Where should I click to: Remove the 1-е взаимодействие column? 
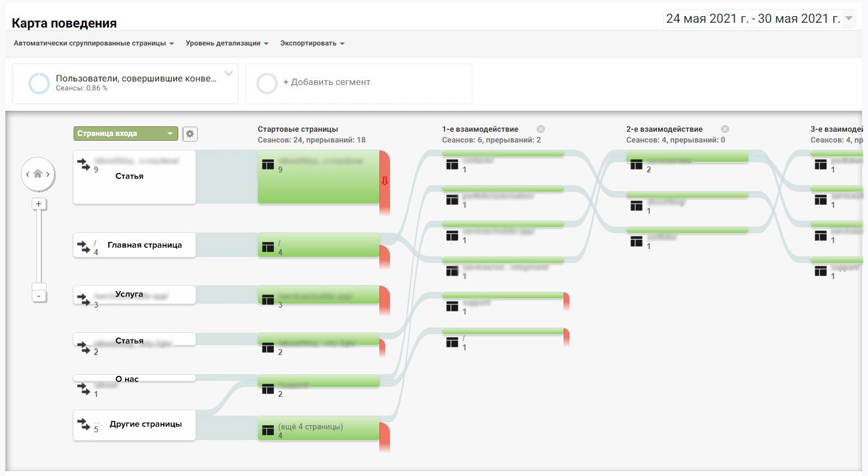click(x=541, y=129)
